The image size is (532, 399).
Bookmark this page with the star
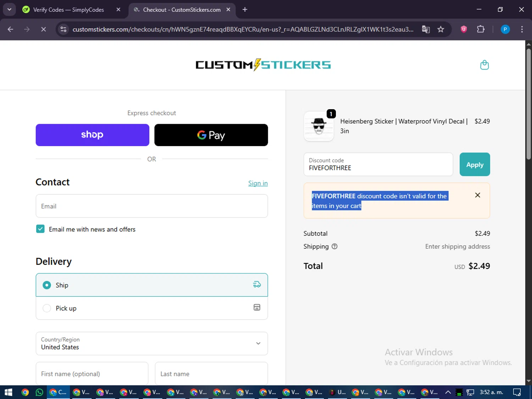tap(441, 29)
